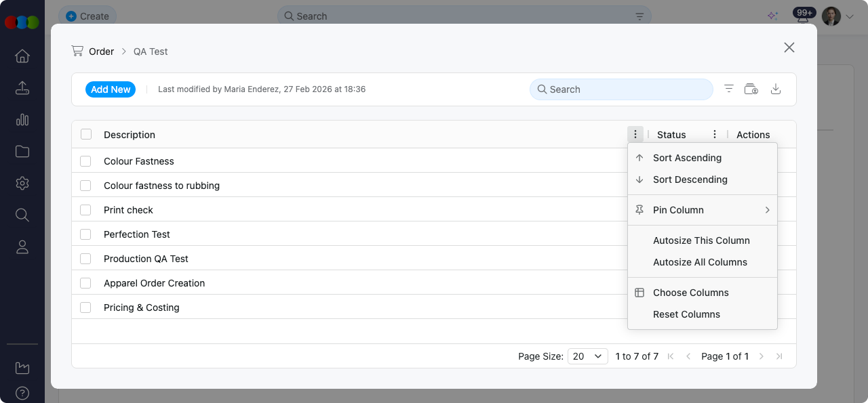Open the Analytics charts icon in sidebar
868x403 pixels.
click(22, 119)
